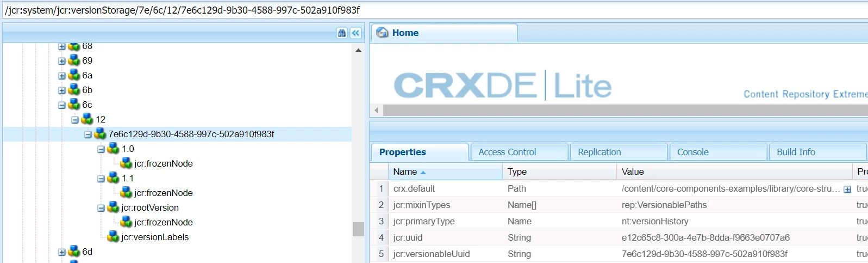The width and height of the screenshot is (868, 263).
Task: Click the node icon for folder 6d
Action: (74, 252)
